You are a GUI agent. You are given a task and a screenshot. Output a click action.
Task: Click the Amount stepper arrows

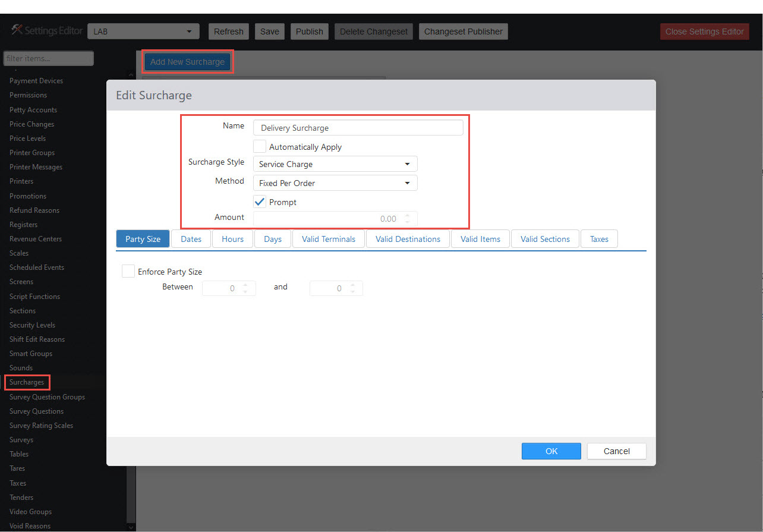pos(408,219)
